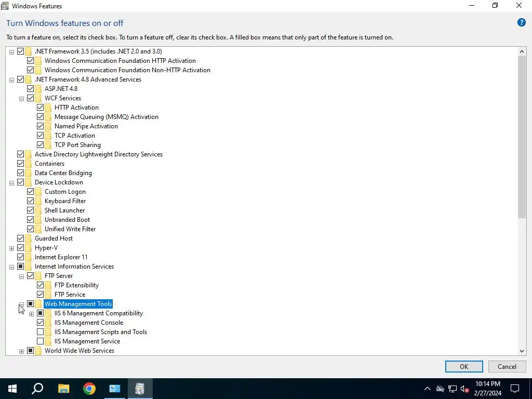This screenshot has height=399, width=532.
Task: Collapse .NET Framework 4.8 Advanced Services
Action: [x=11, y=80]
